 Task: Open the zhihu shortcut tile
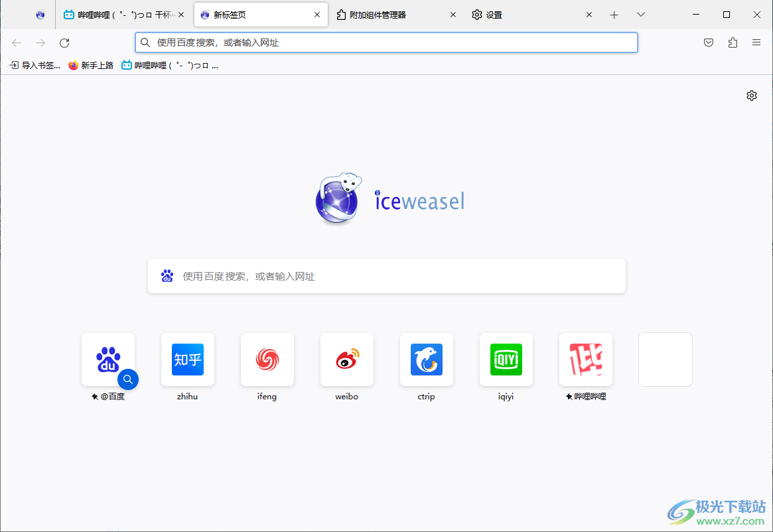pos(187,360)
